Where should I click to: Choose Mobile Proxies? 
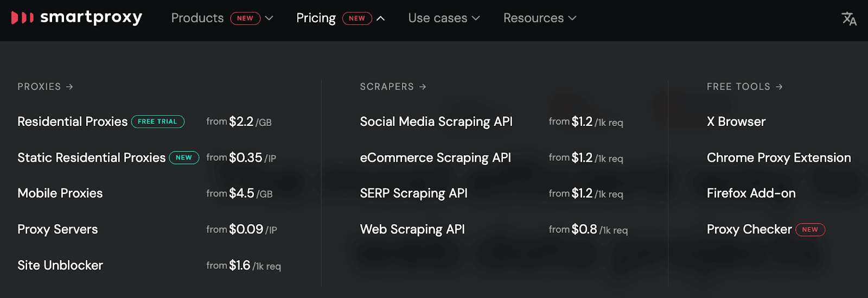click(60, 193)
